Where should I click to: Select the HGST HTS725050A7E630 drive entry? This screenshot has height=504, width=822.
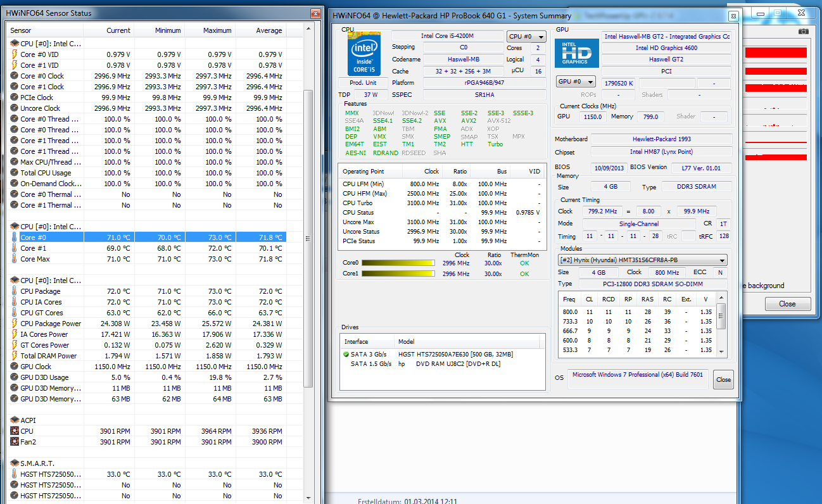(x=441, y=354)
